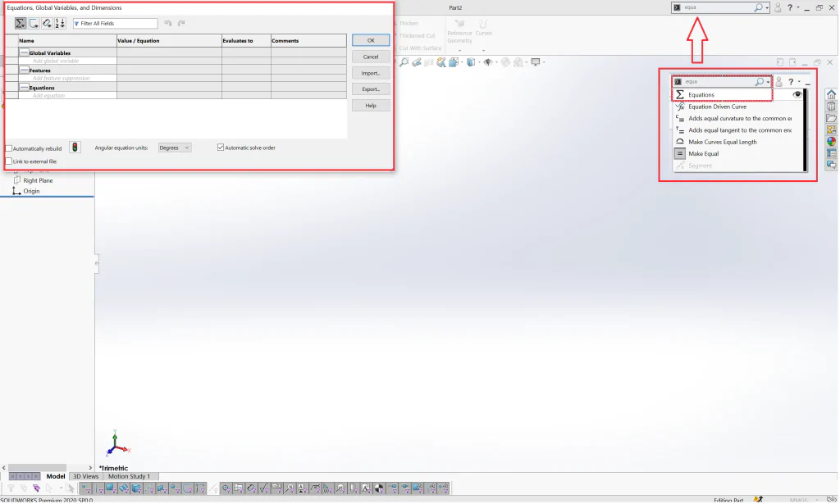This screenshot has width=840, height=504.
Task: Open Appearances color ball icon in task pane
Action: [x=832, y=142]
